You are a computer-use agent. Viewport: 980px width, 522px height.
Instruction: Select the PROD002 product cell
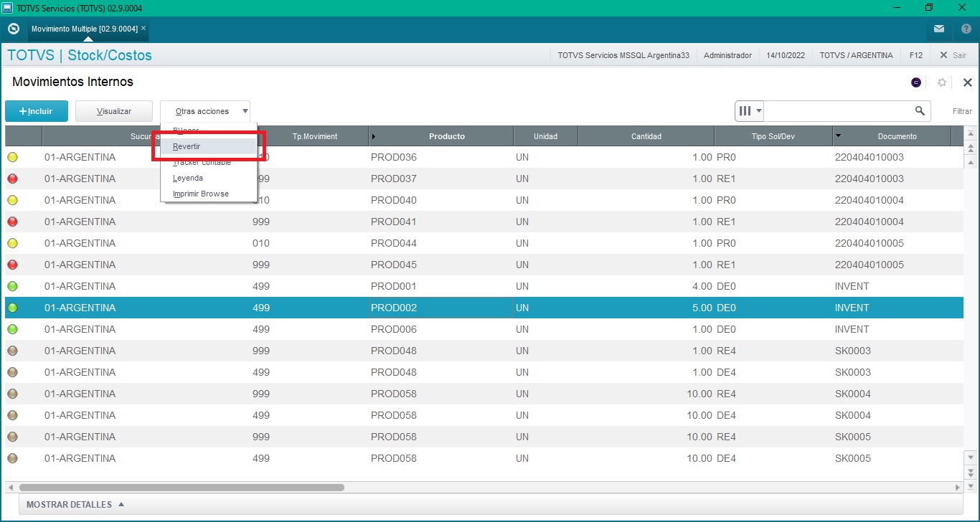coord(440,308)
